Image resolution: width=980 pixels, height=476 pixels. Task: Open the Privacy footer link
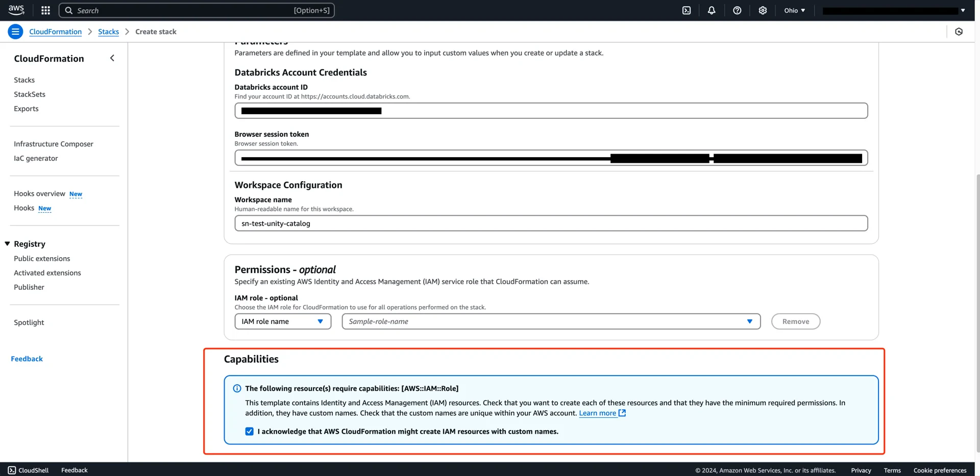(x=861, y=470)
